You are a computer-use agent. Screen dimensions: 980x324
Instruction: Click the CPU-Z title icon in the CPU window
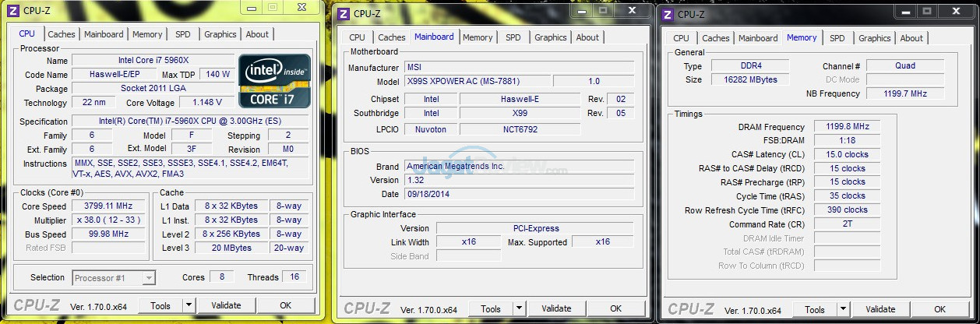tap(13, 10)
